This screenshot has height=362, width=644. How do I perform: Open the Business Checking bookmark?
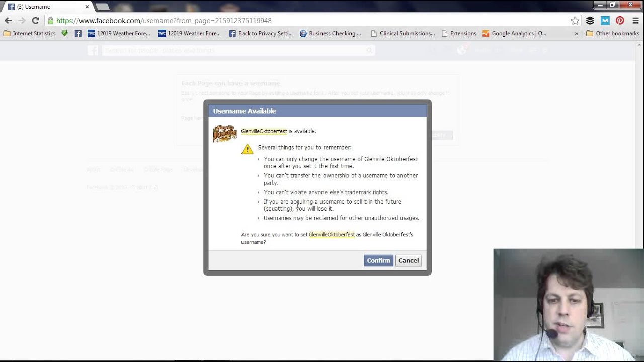330,34
